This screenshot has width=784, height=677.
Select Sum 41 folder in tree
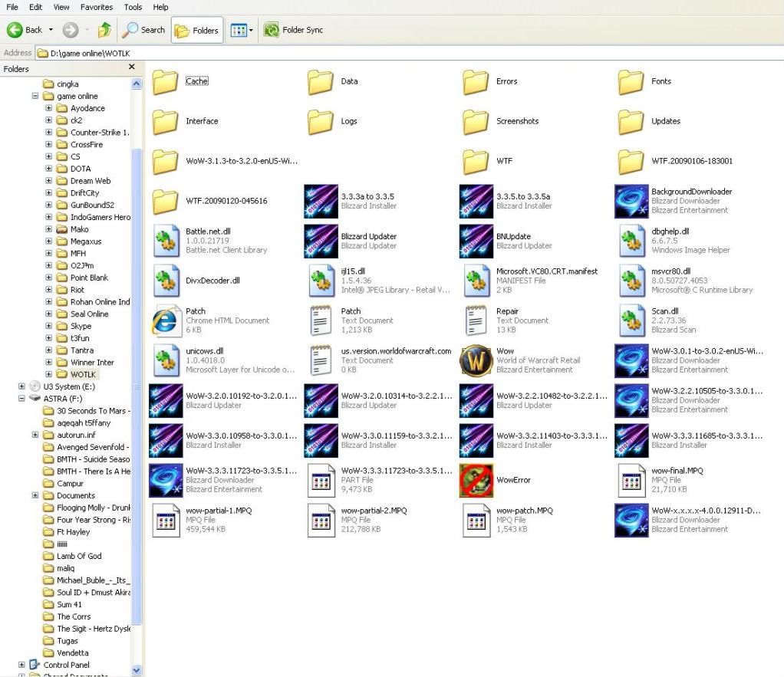click(69, 604)
